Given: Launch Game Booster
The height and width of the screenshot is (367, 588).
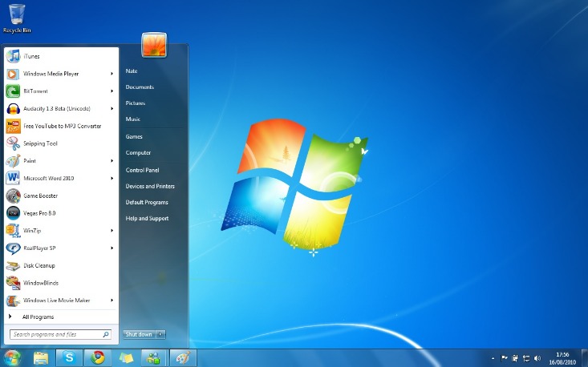Looking at the screenshot, I should [61, 196].
